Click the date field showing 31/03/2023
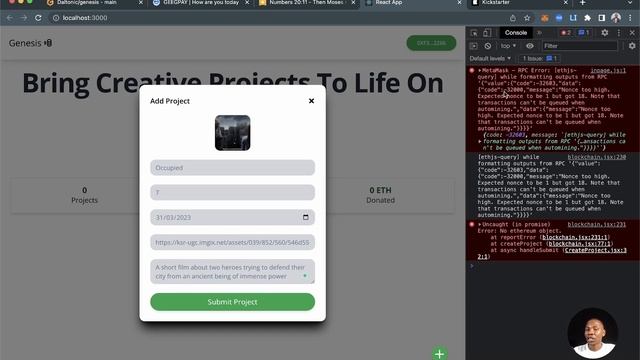This screenshot has height=360, width=640. pyautogui.click(x=233, y=217)
